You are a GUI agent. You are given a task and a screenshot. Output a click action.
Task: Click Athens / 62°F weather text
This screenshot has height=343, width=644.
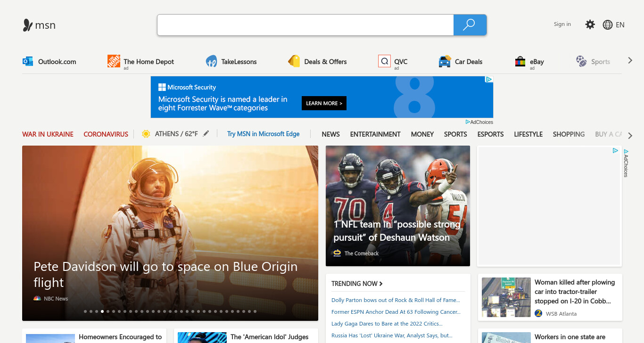(176, 134)
